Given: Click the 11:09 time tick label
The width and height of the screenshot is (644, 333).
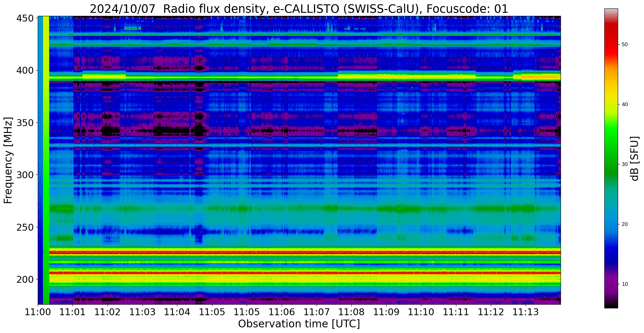Looking at the screenshot, I should tap(386, 312).
